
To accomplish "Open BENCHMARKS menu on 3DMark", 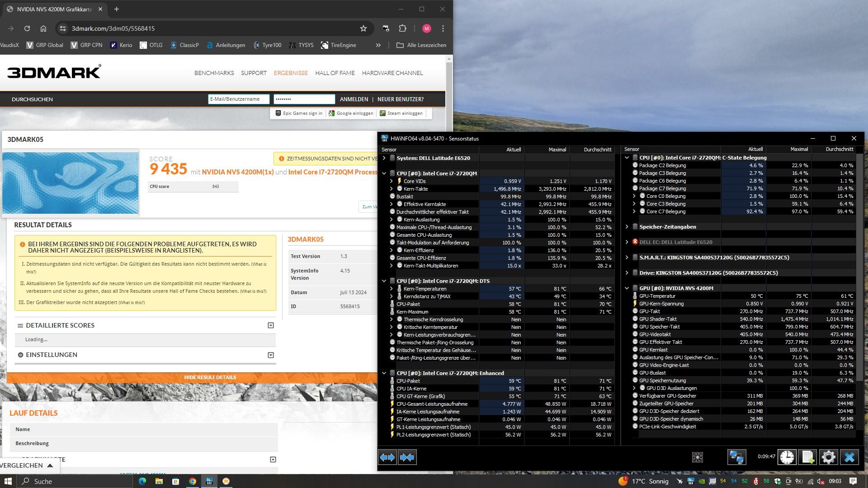I will [214, 73].
